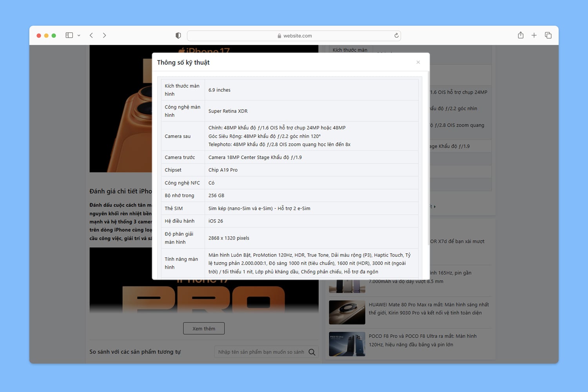Open the HUAWEI Mate 80 Pro Max article
This screenshot has width=588, height=392.
pyautogui.click(x=428, y=309)
